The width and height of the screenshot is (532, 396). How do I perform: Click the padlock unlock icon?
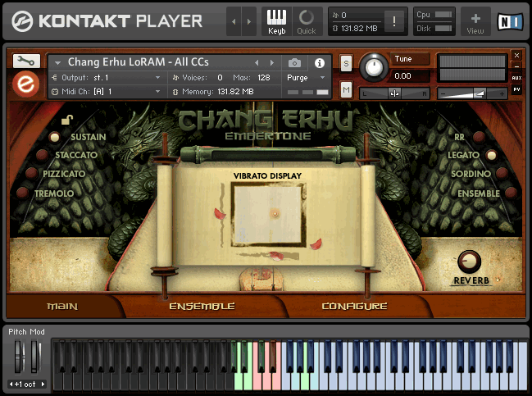67,120
